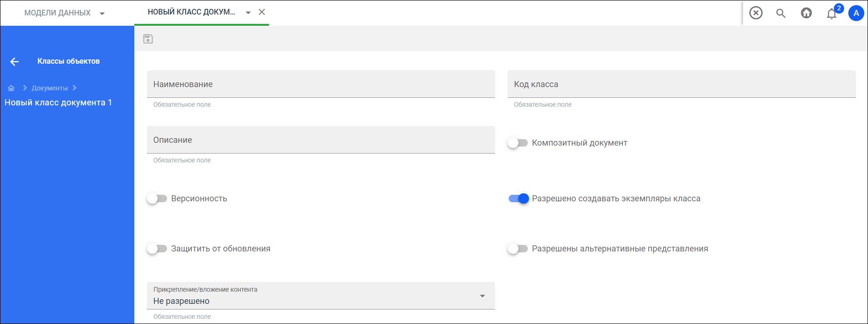
Task: Click the Документы breadcrumb link
Action: (50, 88)
